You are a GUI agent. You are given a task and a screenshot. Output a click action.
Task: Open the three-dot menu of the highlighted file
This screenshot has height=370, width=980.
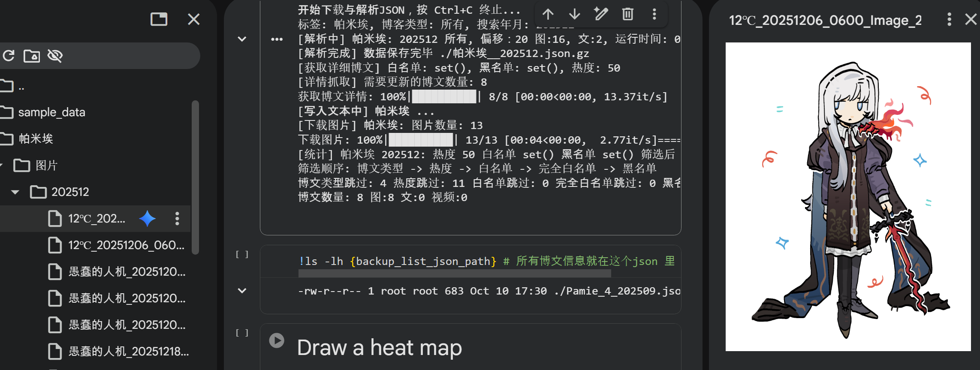point(177,219)
